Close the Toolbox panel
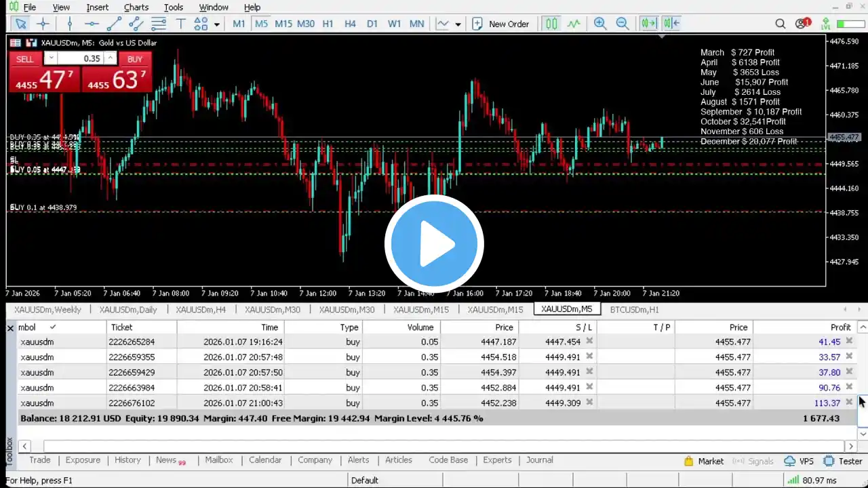The image size is (868, 488). (10, 328)
